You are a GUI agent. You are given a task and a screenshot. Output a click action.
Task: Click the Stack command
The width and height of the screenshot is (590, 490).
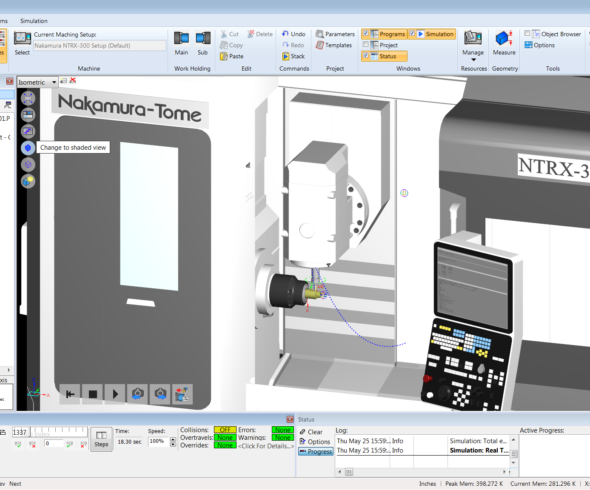tap(293, 56)
